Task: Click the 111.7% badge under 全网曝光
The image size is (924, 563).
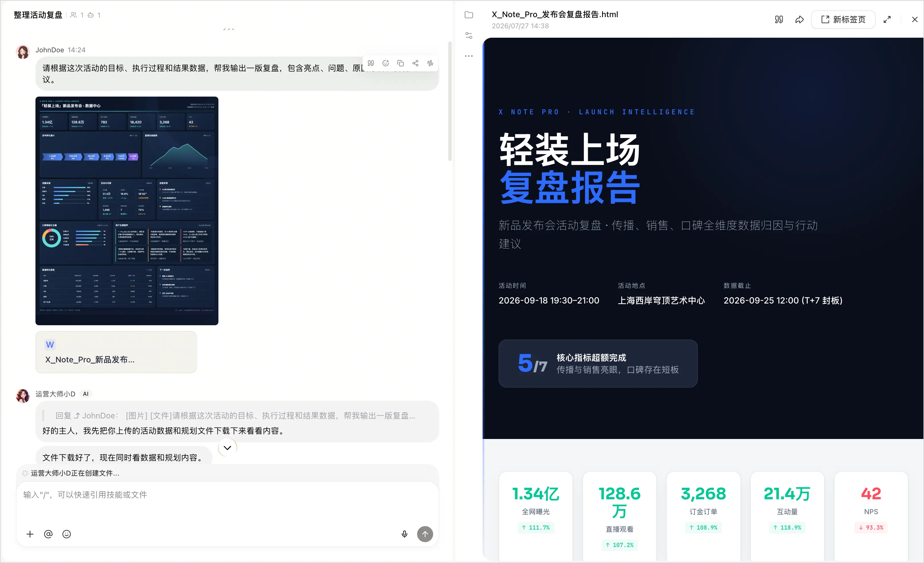Action: [535, 527]
